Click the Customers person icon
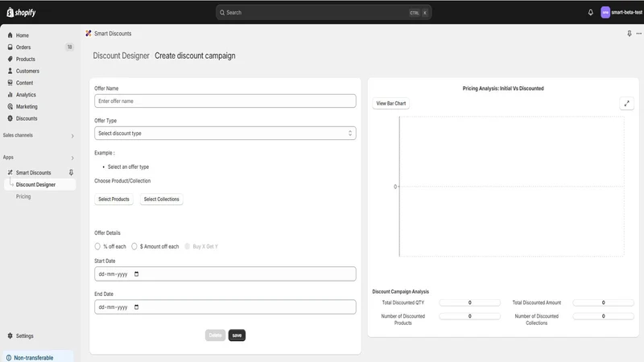This screenshot has width=644, height=362. click(x=10, y=71)
